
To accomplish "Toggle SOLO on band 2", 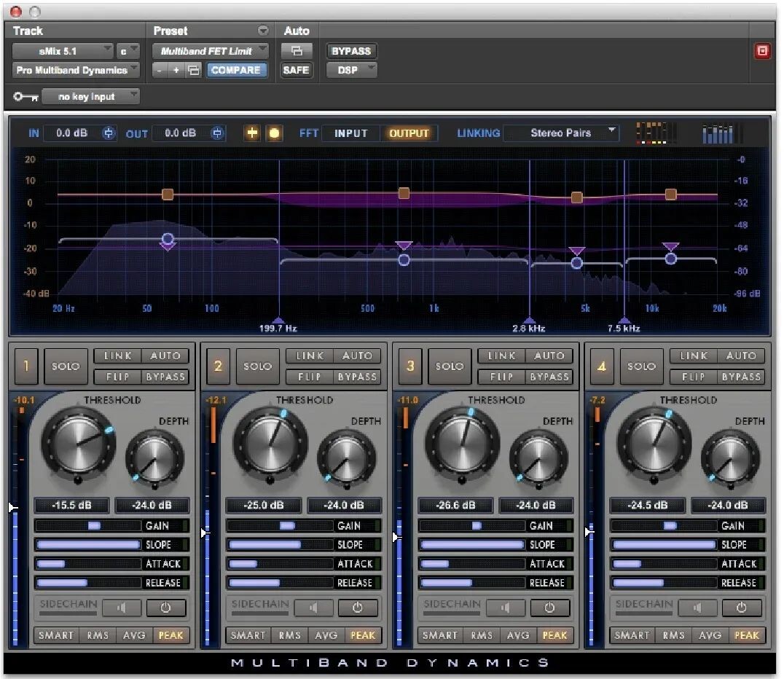I will 258,366.
